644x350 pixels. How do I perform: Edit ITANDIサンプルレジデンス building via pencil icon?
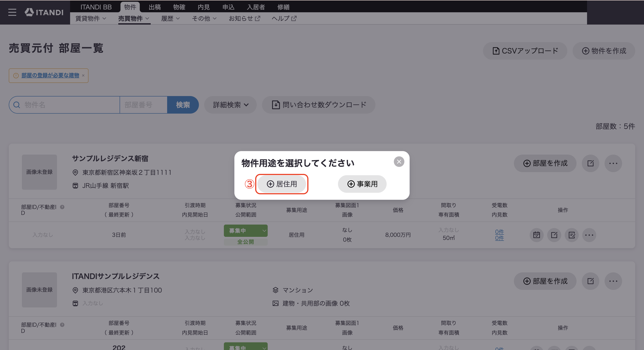591,281
